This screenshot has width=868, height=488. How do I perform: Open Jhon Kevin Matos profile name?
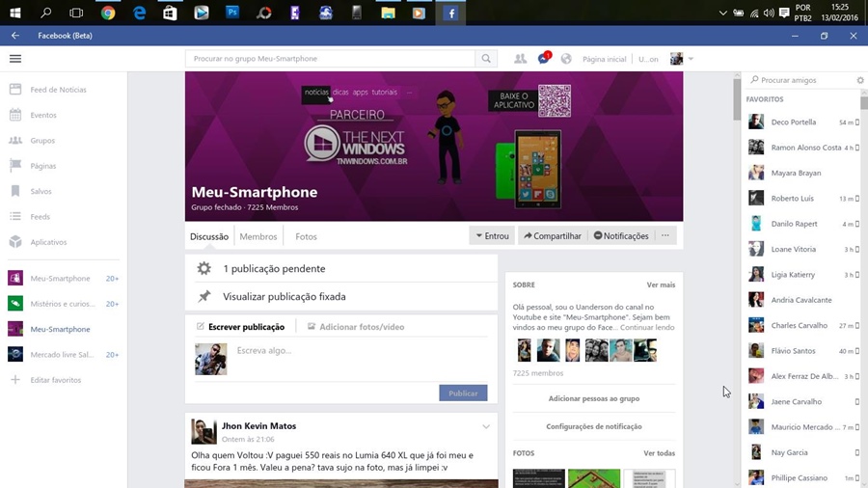point(259,426)
